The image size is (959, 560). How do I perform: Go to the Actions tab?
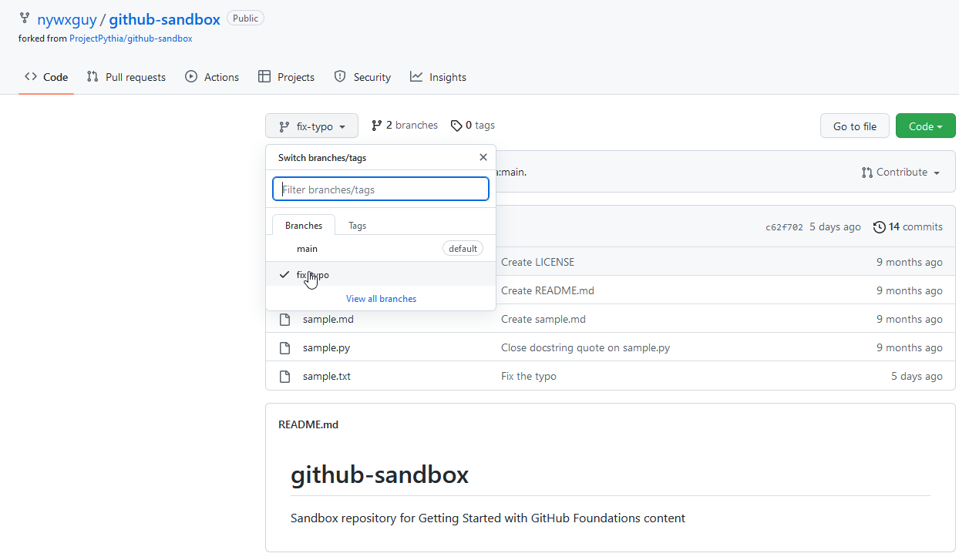click(212, 77)
